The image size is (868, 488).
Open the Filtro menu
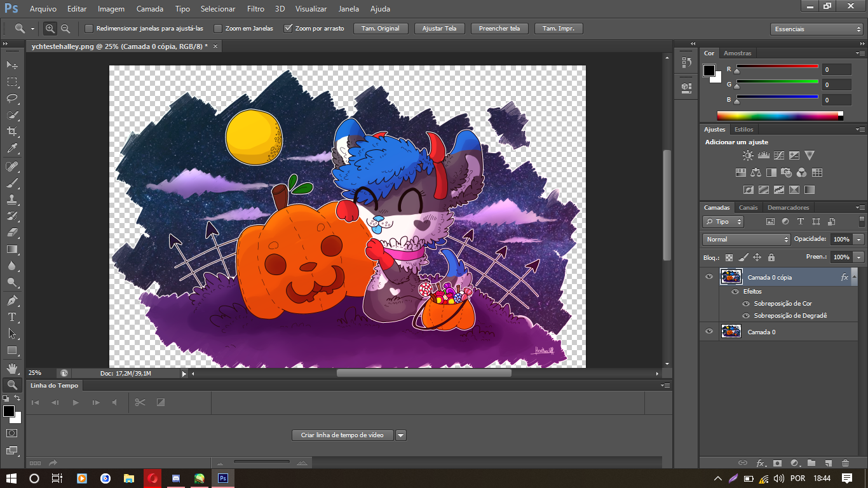click(255, 9)
